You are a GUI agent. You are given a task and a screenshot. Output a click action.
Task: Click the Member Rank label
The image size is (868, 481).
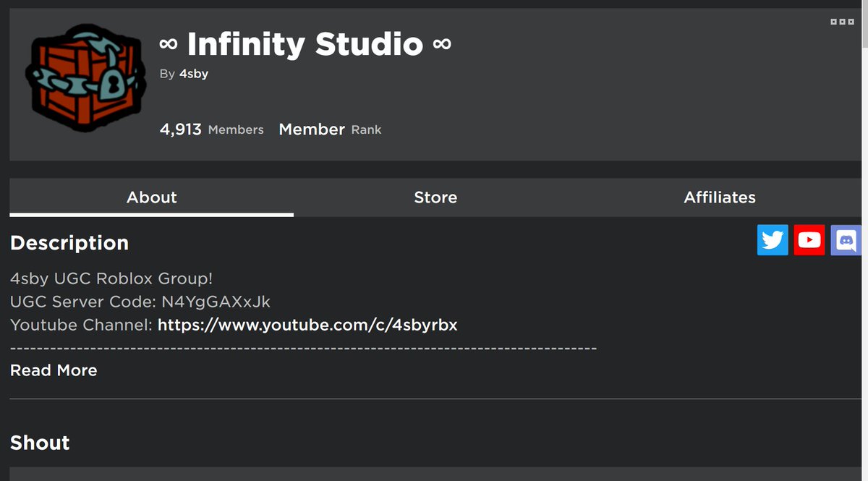click(x=330, y=129)
